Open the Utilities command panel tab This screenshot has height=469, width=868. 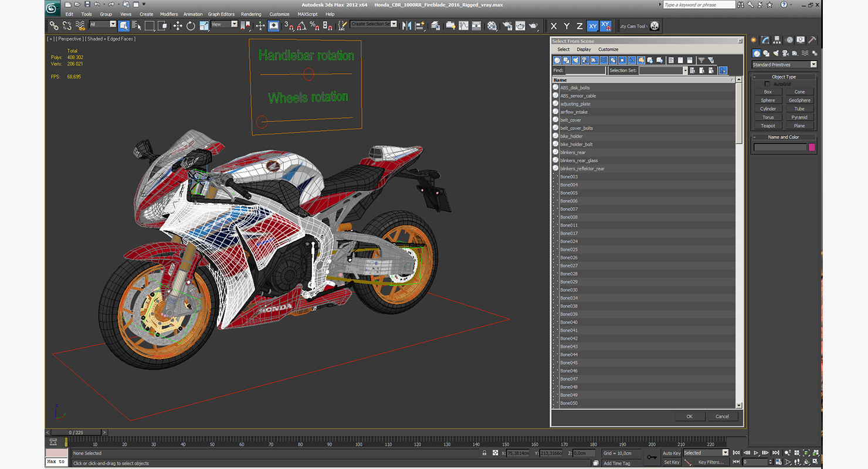(x=812, y=40)
